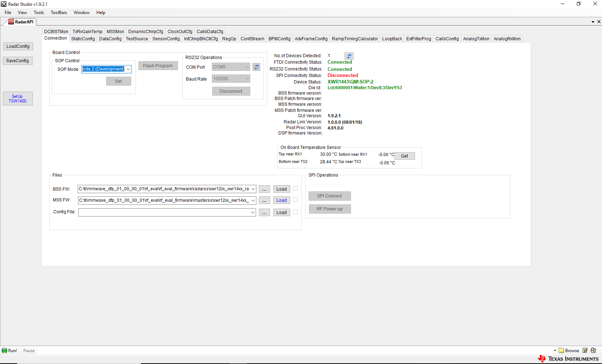Open the dropdown arrow left of Browse
Screen dimensions: 602x364
[555, 351]
